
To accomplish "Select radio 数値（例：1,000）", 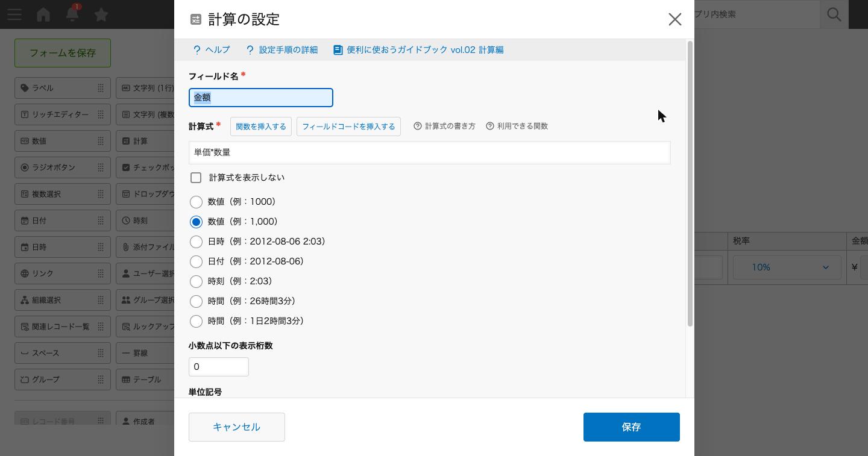I will click(196, 222).
